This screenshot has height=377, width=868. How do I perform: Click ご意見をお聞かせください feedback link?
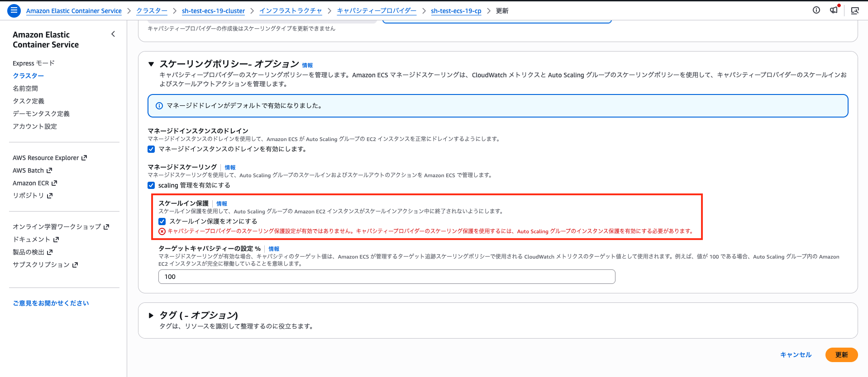pos(51,303)
